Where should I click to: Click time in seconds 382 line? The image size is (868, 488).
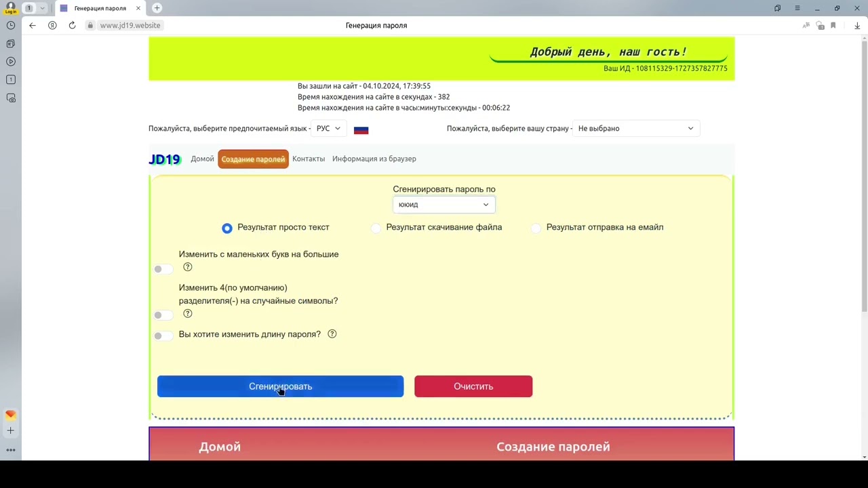tap(374, 97)
